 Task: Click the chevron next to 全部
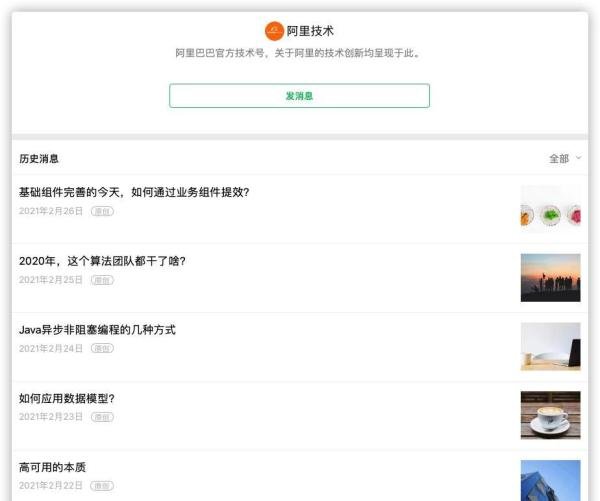(579, 158)
